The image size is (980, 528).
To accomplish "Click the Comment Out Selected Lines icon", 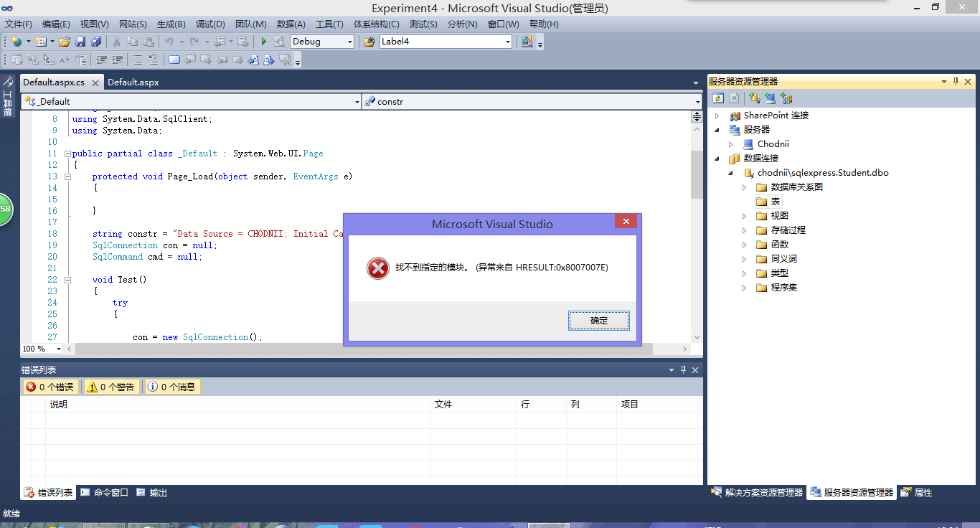I will tap(137, 60).
